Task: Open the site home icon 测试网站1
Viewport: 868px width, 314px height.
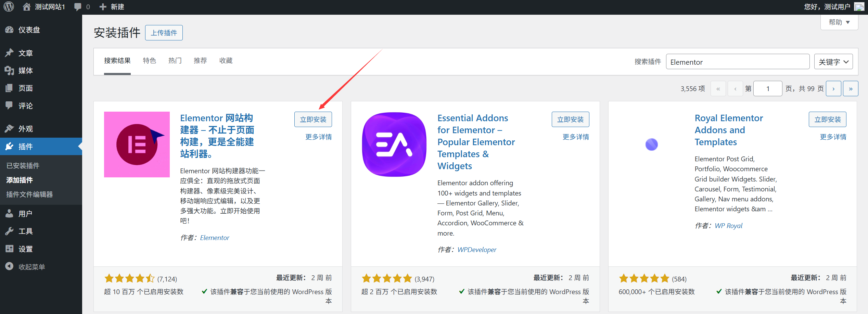Action: click(27, 7)
